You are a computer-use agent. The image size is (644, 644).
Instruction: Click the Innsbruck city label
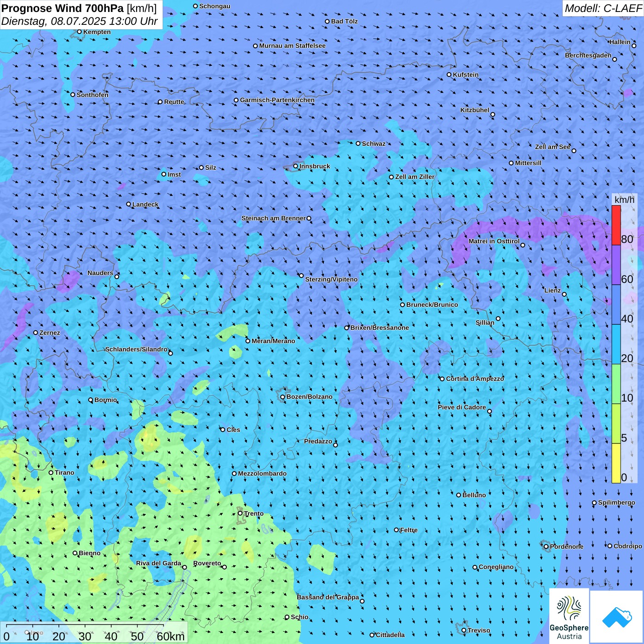point(315,166)
